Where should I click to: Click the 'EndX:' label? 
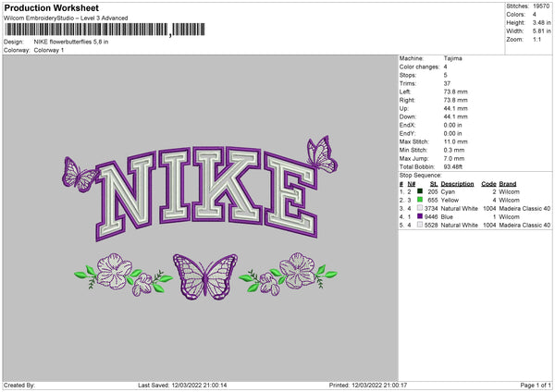(407, 125)
